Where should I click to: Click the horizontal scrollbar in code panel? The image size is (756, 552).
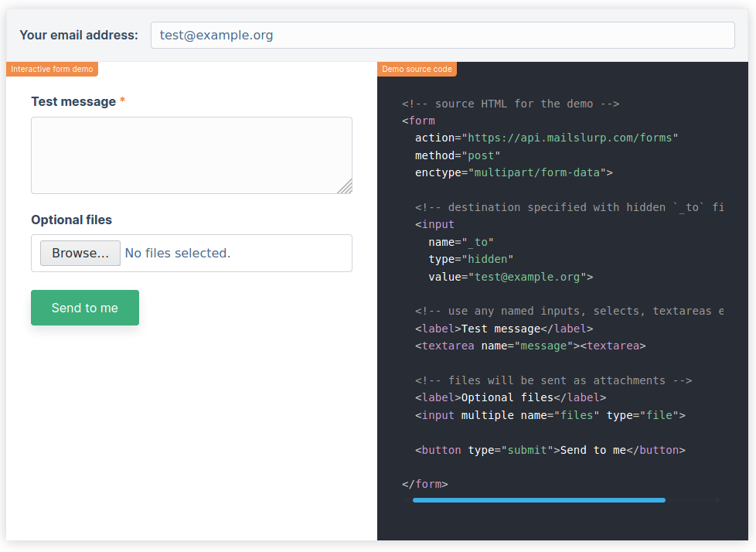(x=539, y=500)
